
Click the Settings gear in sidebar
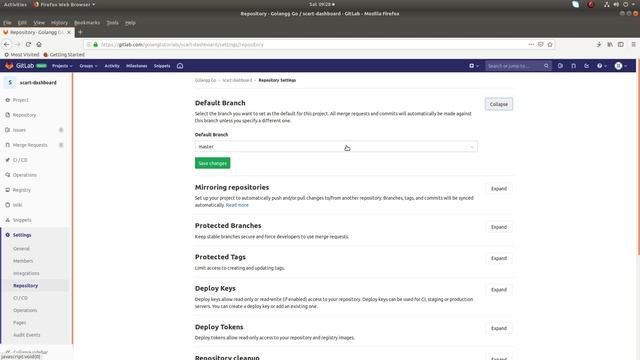(7, 235)
